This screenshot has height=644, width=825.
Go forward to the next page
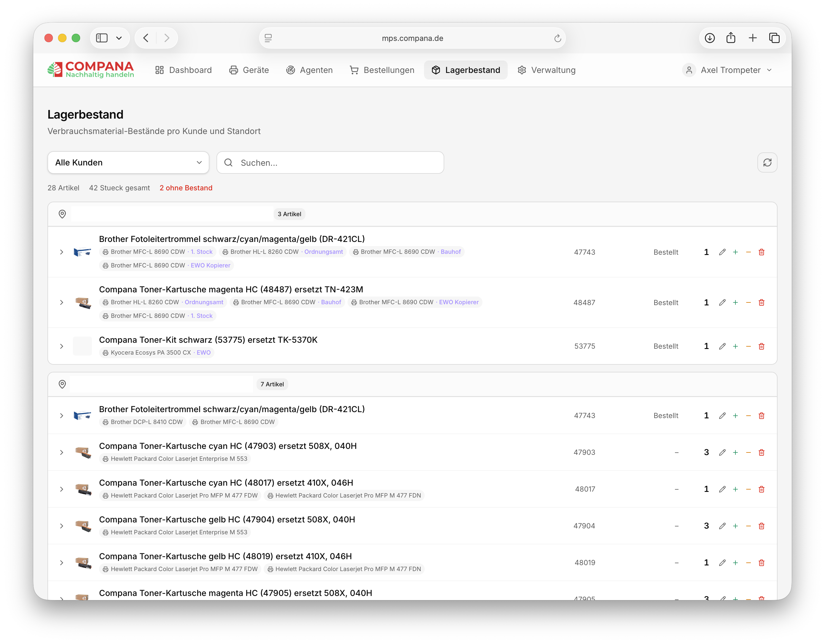coord(167,38)
